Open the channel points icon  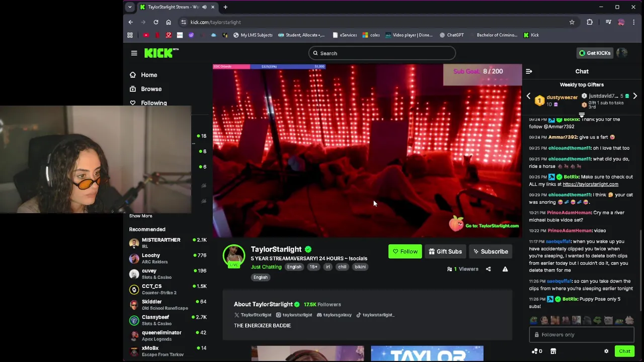click(536, 351)
